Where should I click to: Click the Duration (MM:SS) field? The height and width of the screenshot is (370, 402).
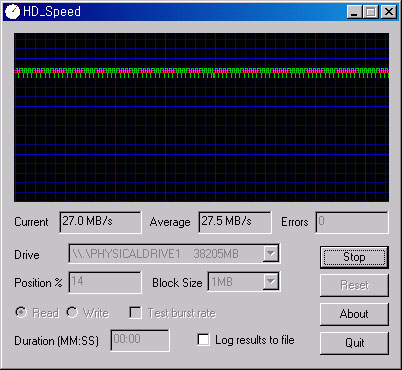pos(140,340)
